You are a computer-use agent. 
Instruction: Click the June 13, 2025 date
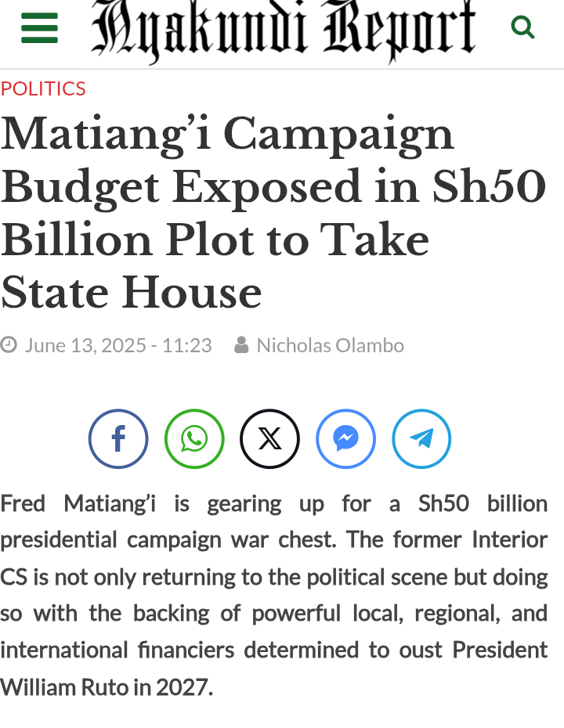click(85, 345)
